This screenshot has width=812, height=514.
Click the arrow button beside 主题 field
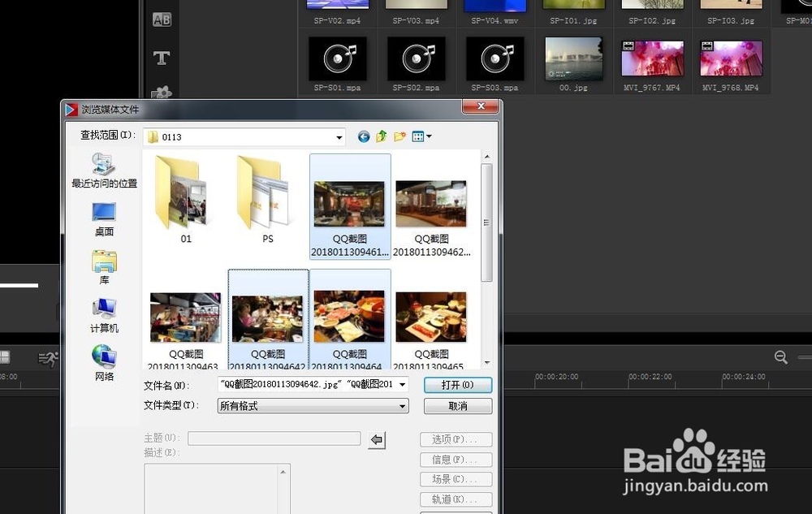pyautogui.click(x=377, y=440)
